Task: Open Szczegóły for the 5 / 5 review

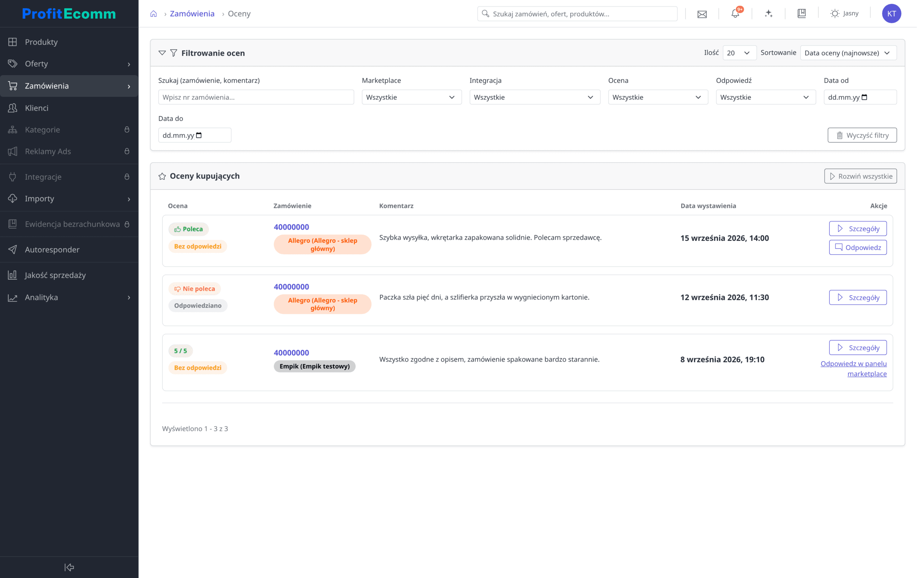Action: (858, 348)
